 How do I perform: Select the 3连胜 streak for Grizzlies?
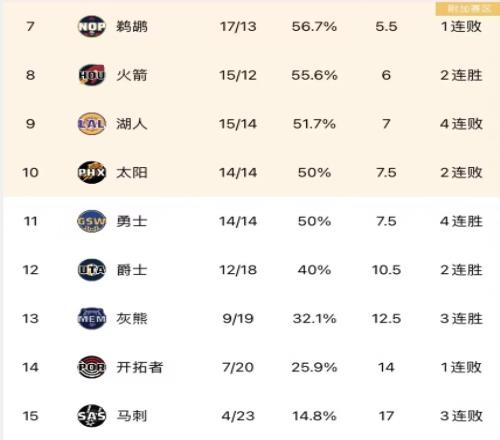click(x=461, y=318)
